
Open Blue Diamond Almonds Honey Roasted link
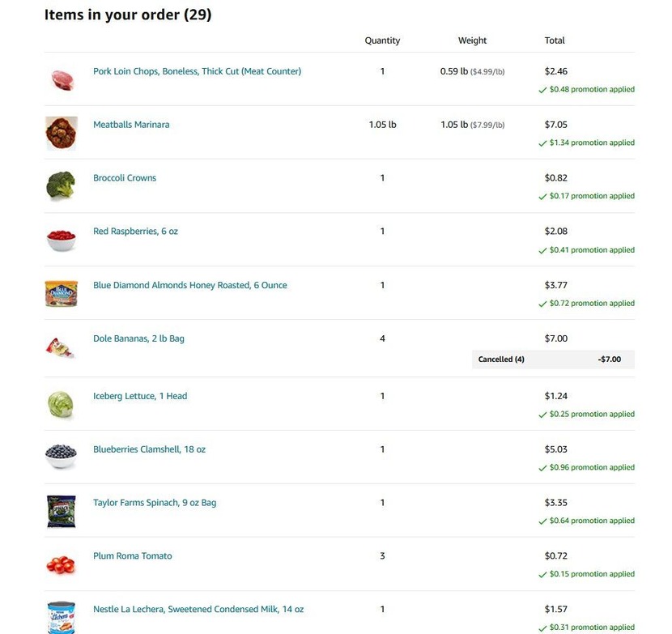tap(189, 285)
